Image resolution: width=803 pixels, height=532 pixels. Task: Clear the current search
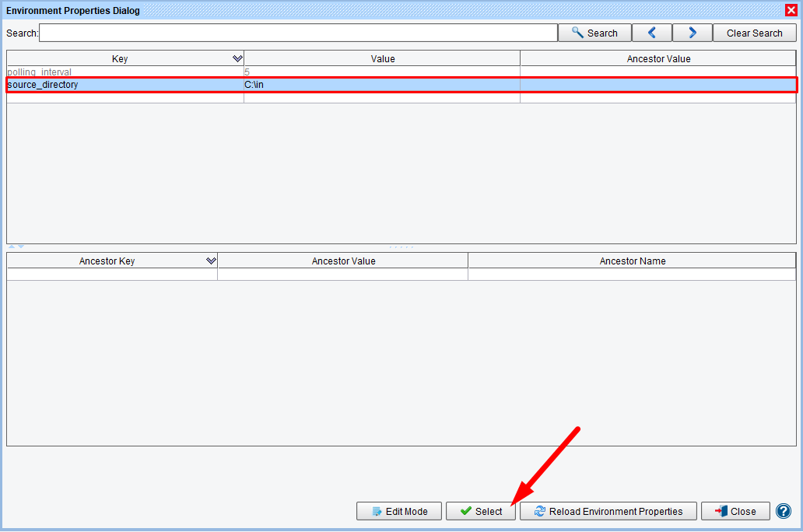754,33
